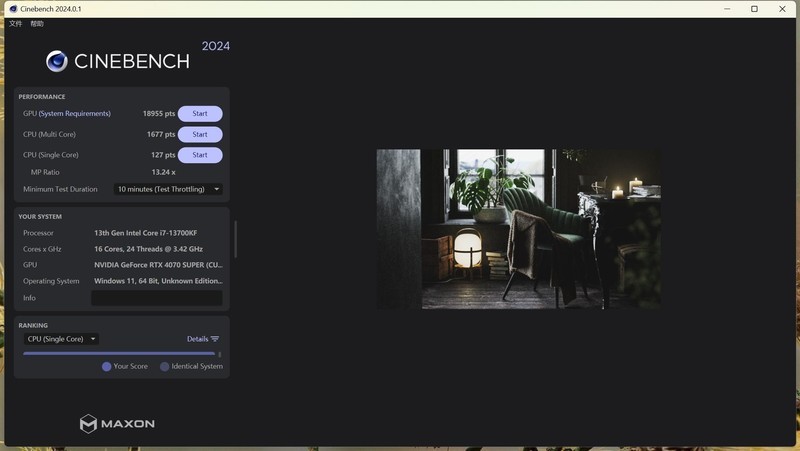Open the CPU (Single Core) ranking dropdown
Viewport: 800px width, 451px height.
click(x=61, y=339)
